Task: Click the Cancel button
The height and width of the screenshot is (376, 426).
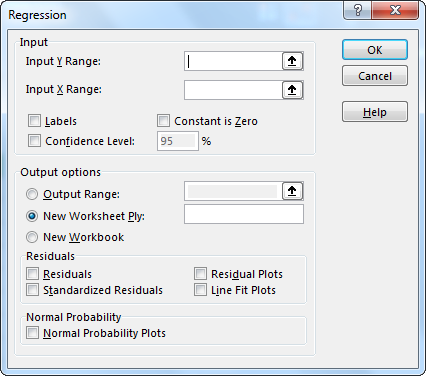Action: click(375, 76)
